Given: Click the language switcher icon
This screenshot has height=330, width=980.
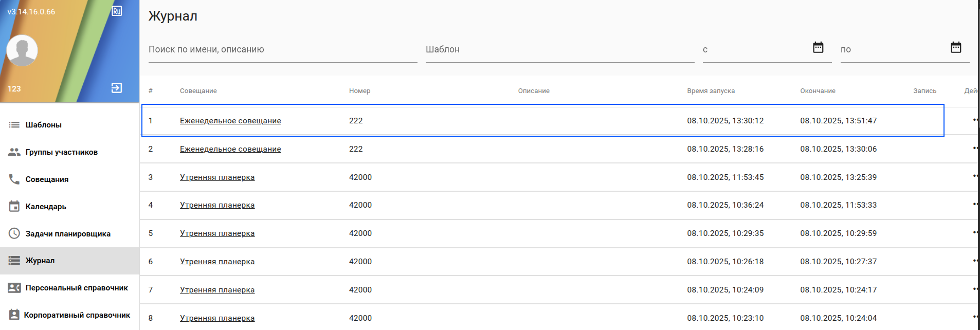Looking at the screenshot, I should (117, 11).
